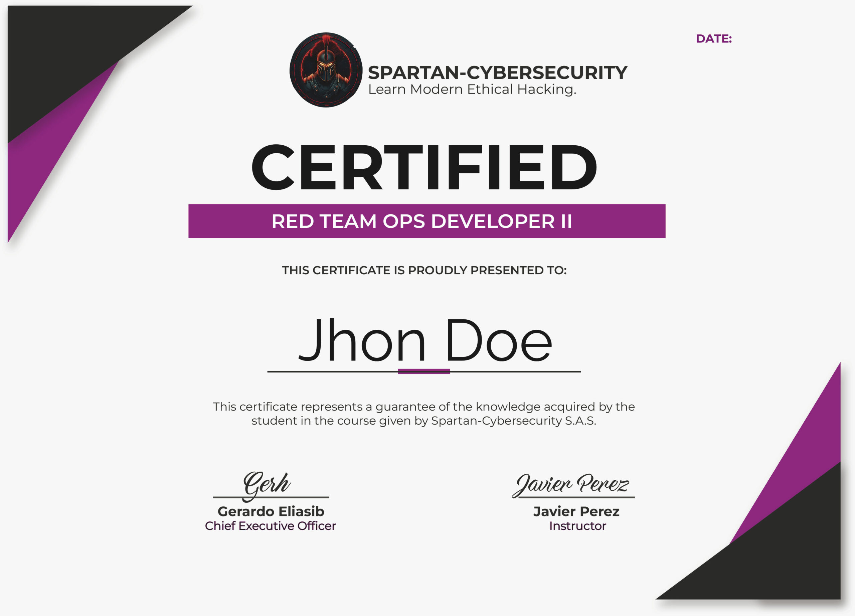
Task: Select the SPARTAN-CYBERSECURITY heading text
Action: pos(498,72)
